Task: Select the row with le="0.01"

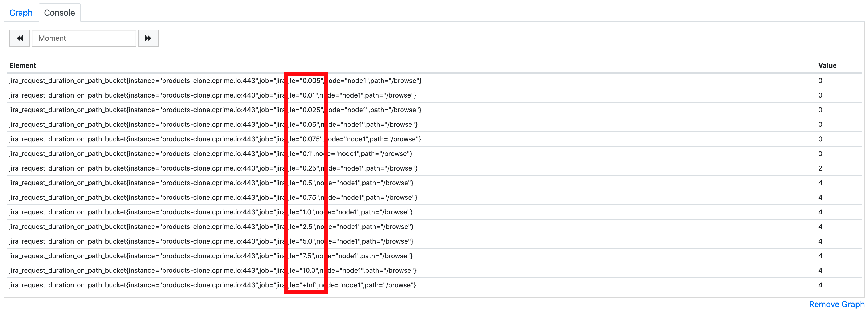Action: pos(434,95)
